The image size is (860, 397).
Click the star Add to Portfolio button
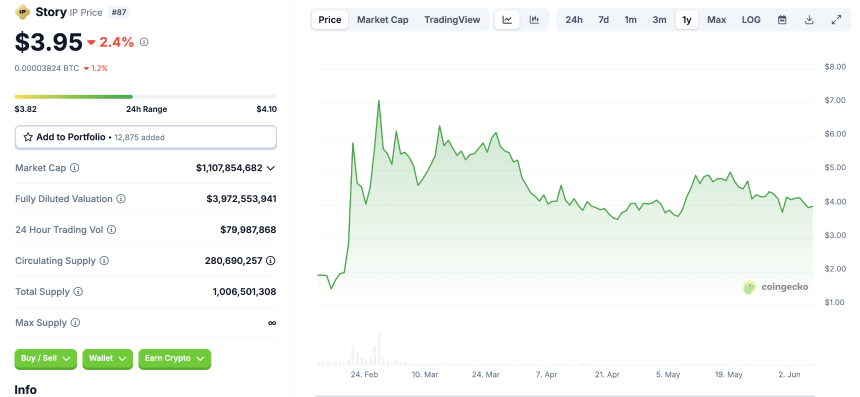point(145,137)
